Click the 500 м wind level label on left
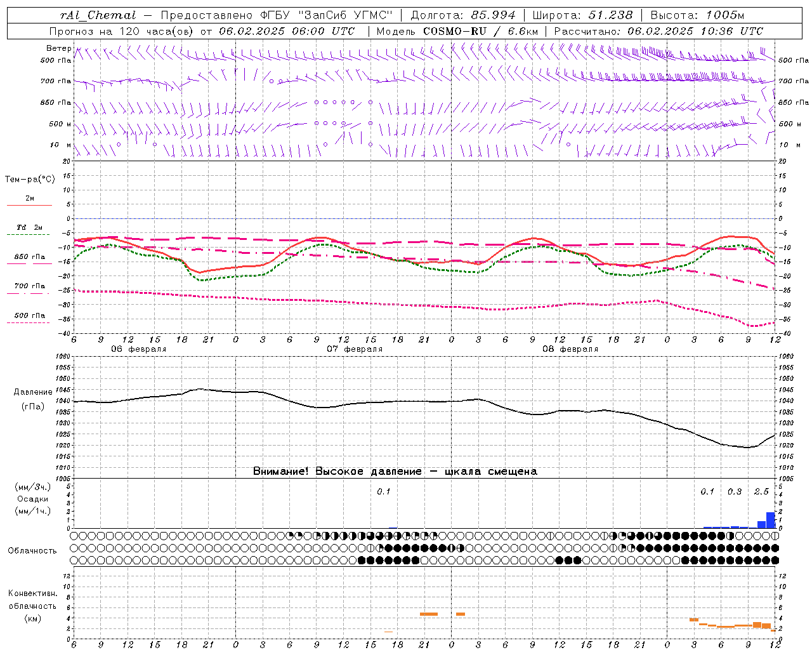The width and height of the screenshot is (812, 650). [60, 124]
